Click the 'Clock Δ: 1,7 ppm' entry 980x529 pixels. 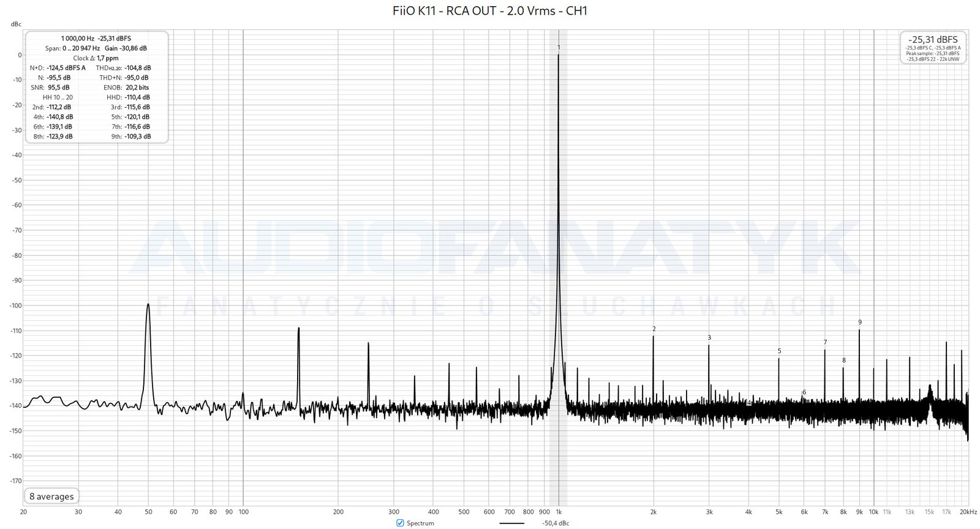[x=96, y=58]
